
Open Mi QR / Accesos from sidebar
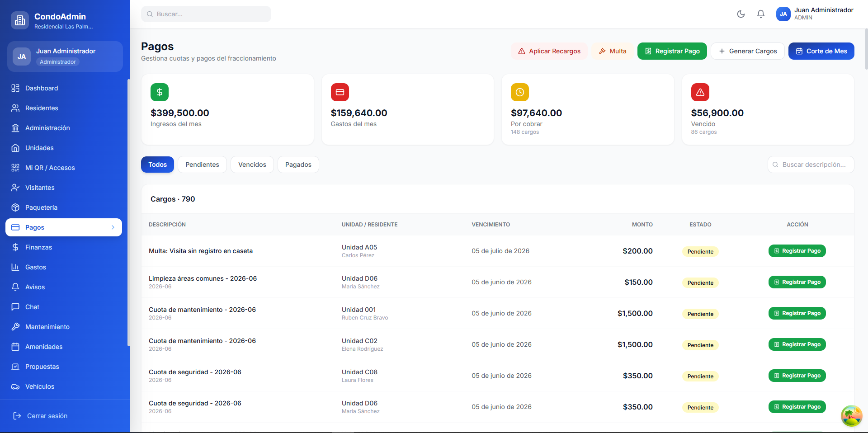tap(50, 168)
